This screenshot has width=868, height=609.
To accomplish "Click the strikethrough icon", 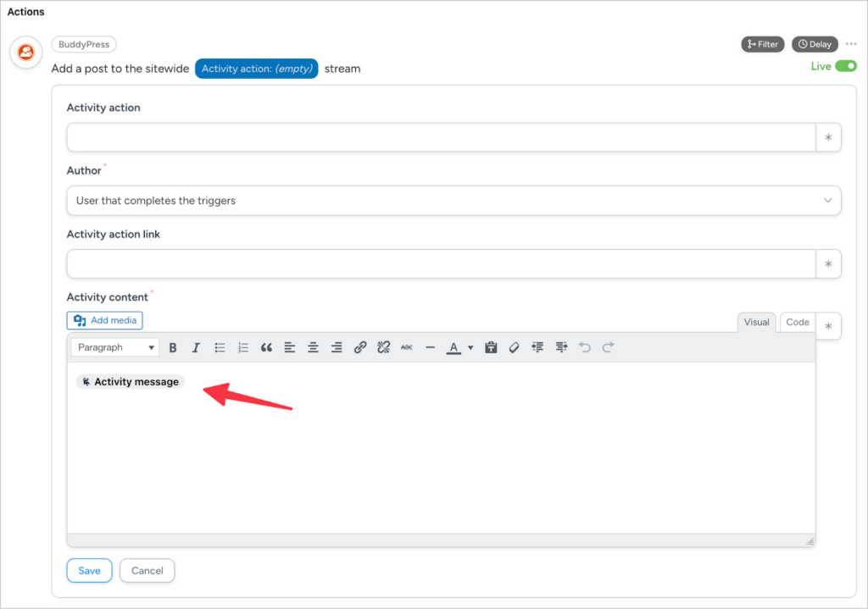I will click(x=407, y=347).
